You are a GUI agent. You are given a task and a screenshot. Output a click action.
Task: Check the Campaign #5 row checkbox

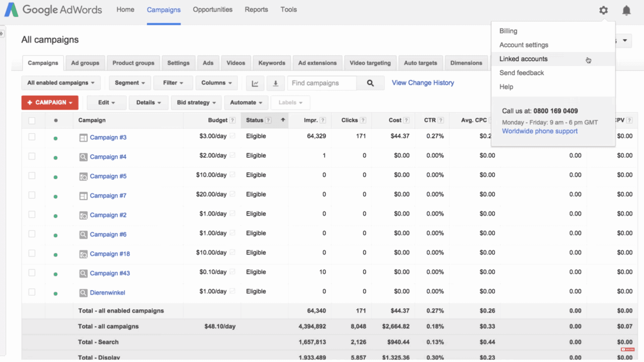click(32, 176)
